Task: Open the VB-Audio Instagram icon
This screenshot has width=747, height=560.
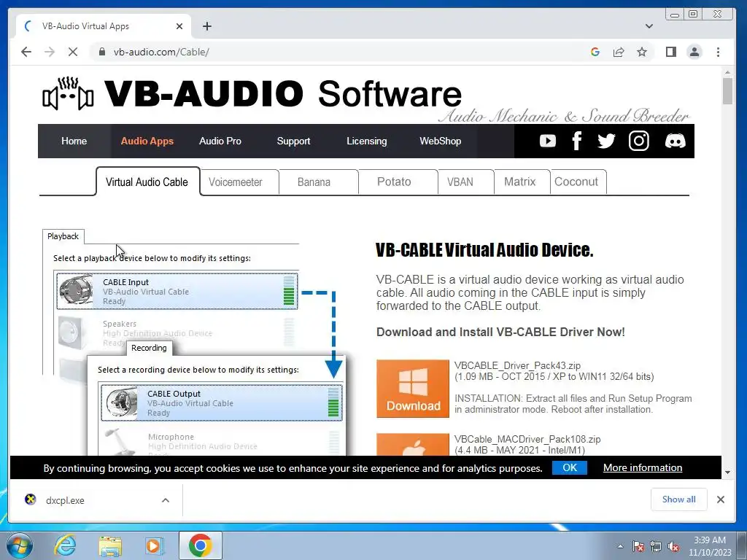Action: click(x=639, y=141)
